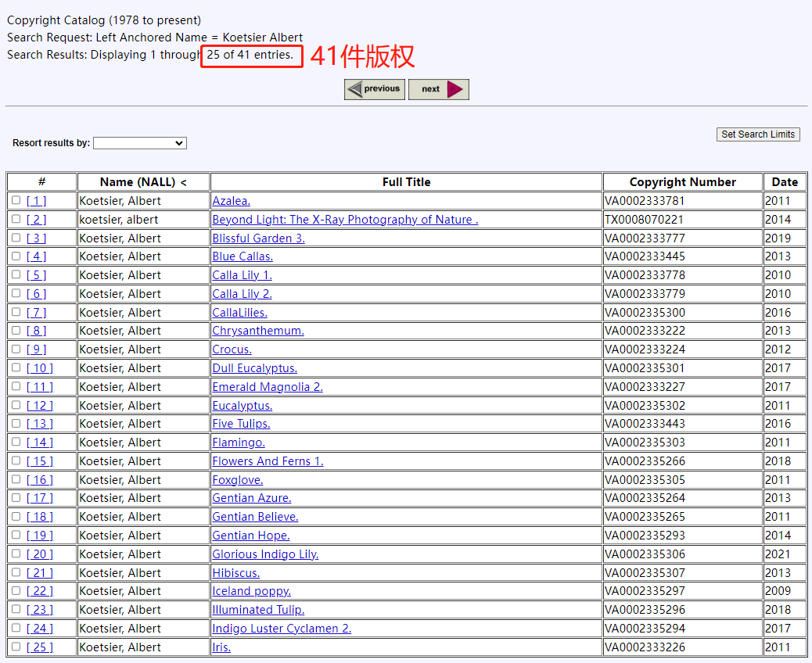
Task: Enable the checkbox on the Iris row
Action: click(x=16, y=647)
